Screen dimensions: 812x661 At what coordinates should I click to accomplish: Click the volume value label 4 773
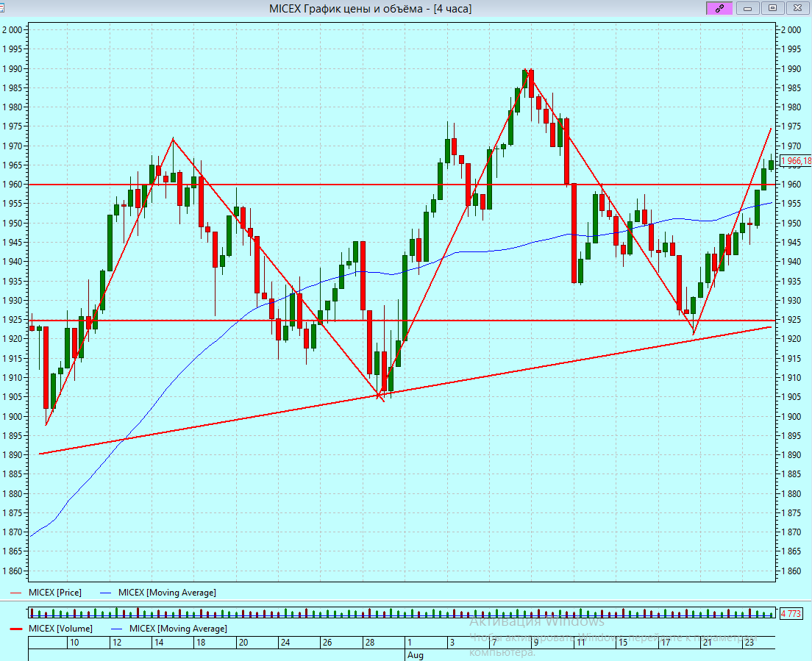point(791,614)
